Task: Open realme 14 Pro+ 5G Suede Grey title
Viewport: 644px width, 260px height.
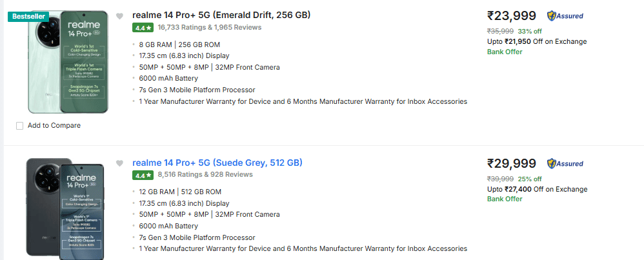Action: [x=217, y=163]
